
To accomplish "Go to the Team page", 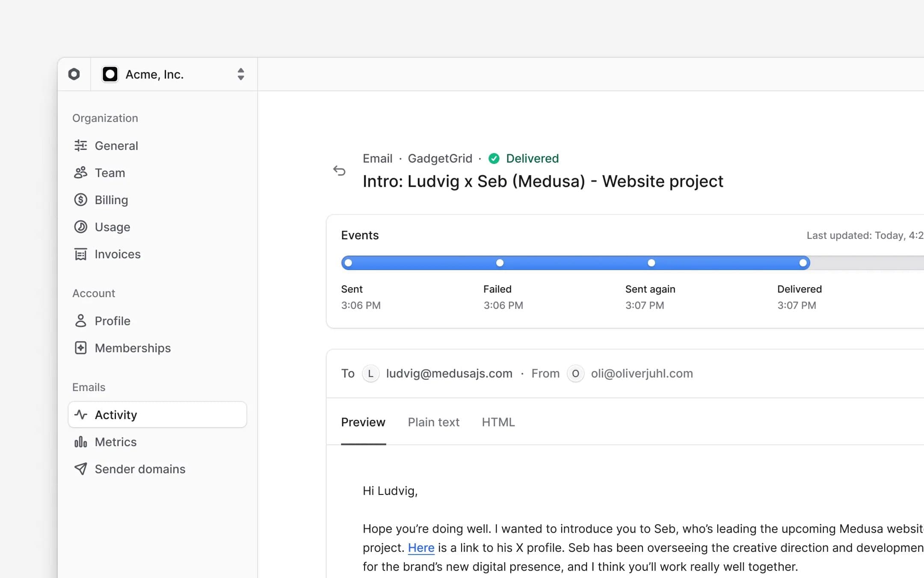I will point(157,173).
